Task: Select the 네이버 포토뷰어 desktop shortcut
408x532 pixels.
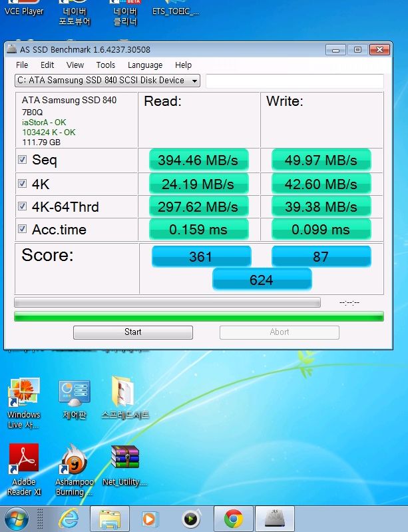Action: 75,13
